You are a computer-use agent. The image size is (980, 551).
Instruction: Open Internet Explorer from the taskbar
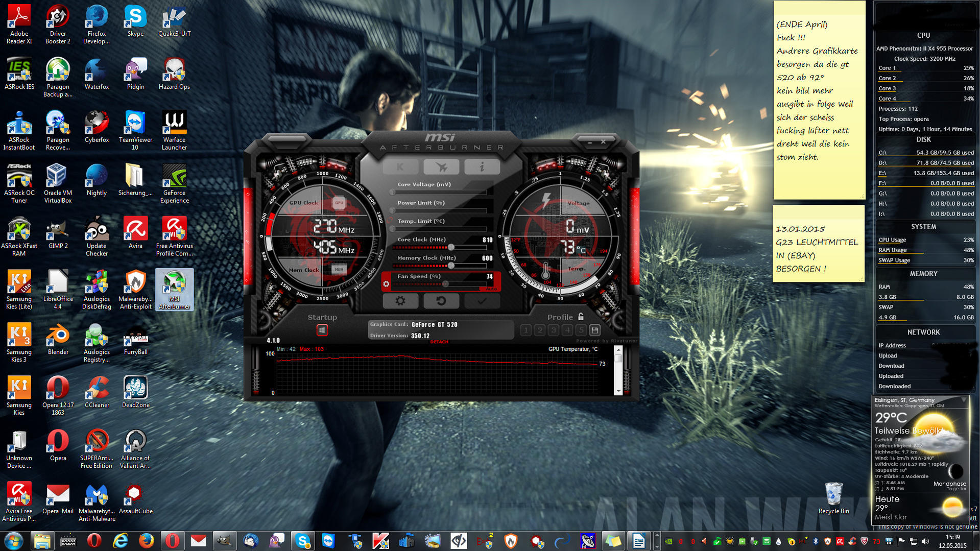pyautogui.click(x=120, y=540)
